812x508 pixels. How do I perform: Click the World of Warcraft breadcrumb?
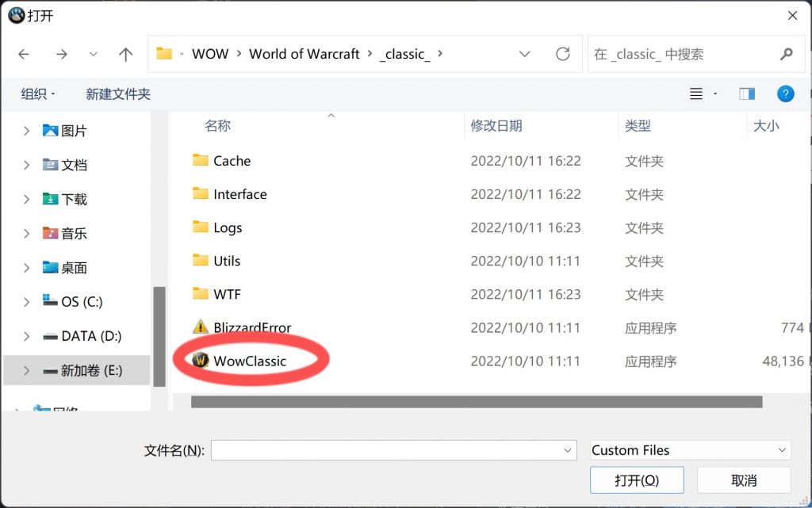pos(304,54)
